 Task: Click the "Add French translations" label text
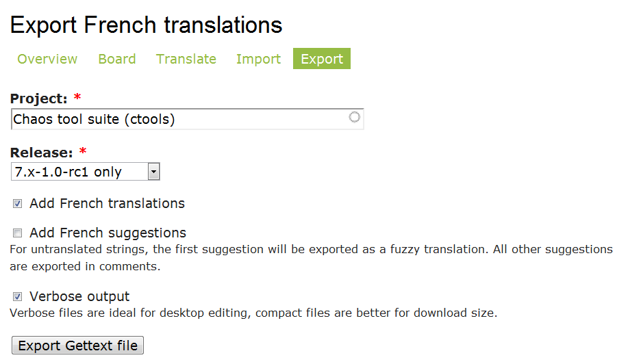107,203
